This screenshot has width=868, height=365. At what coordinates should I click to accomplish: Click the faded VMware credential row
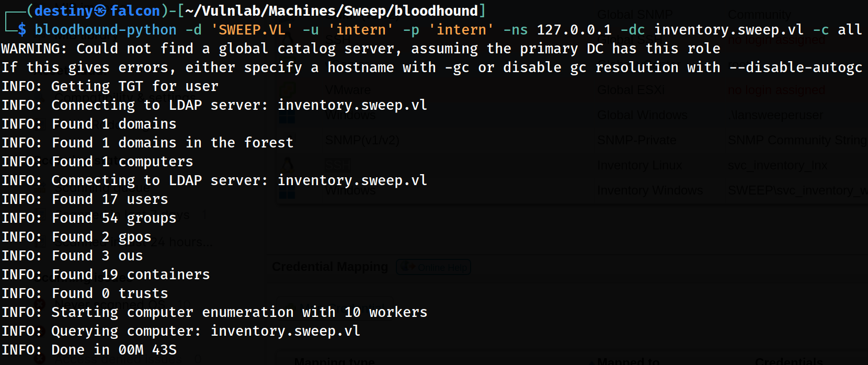[x=348, y=90]
